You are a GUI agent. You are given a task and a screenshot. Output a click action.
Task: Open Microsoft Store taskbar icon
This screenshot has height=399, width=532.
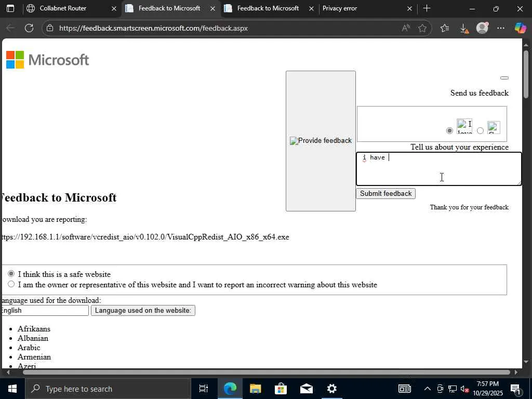[281, 389]
